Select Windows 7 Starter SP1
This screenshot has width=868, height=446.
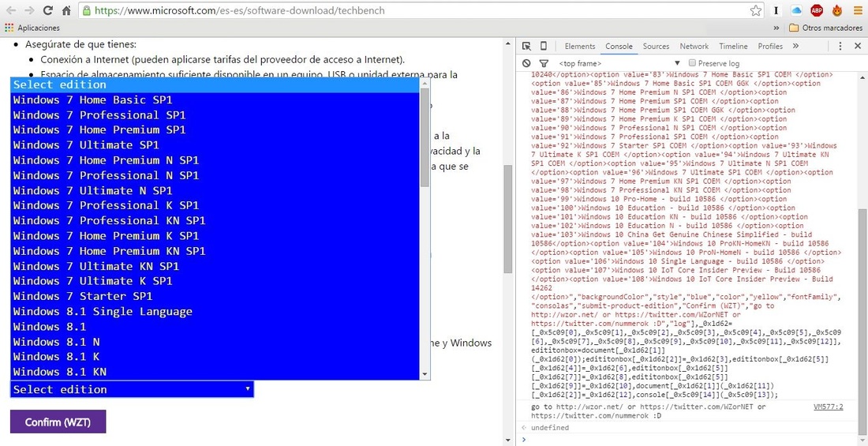point(215,296)
